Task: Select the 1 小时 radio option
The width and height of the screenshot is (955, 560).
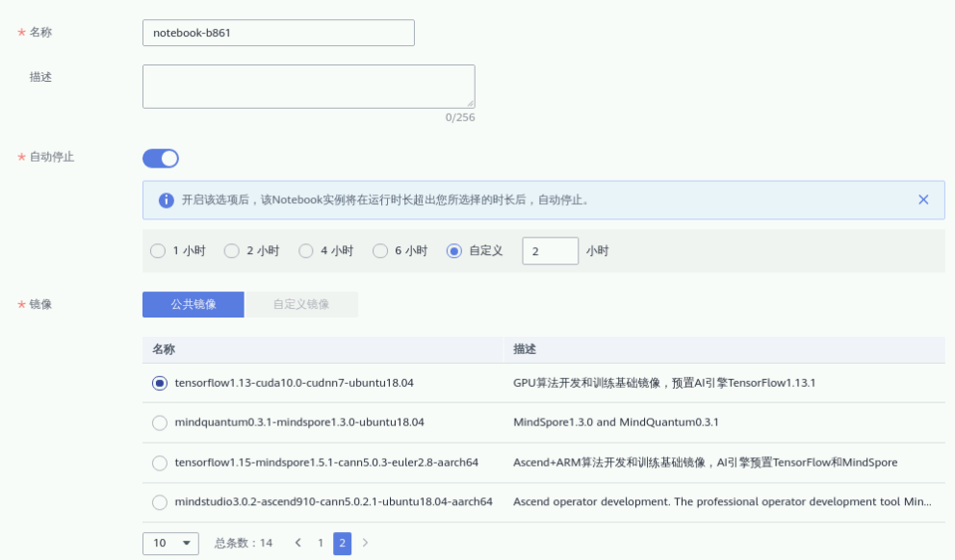Action: coord(158,251)
